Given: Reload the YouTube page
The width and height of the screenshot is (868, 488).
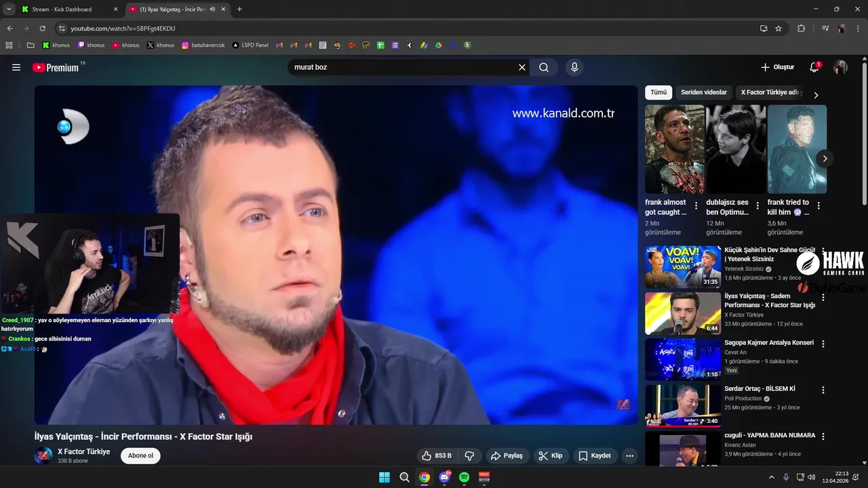Looking at the screenshot, I should click(x=42, y=28).
